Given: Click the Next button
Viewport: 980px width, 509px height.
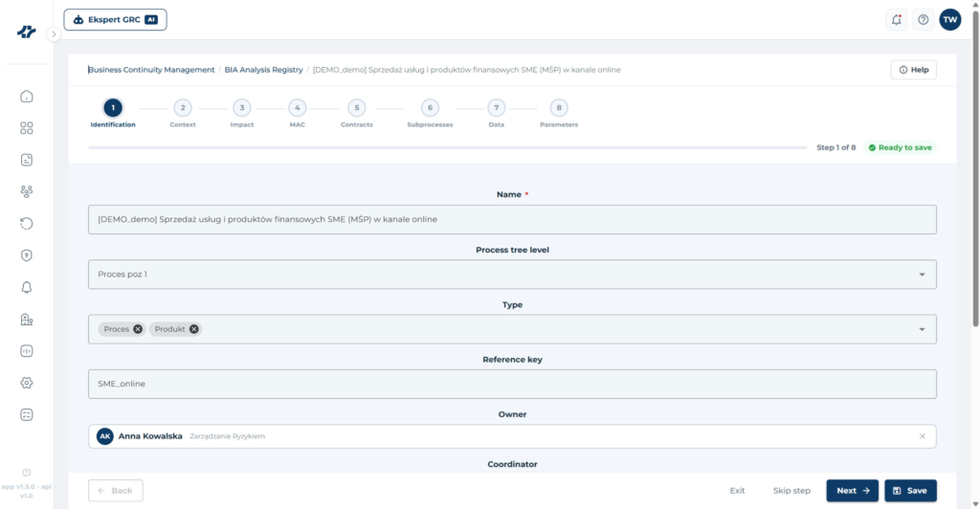Looking at the screenshot, I should point(853,491).
